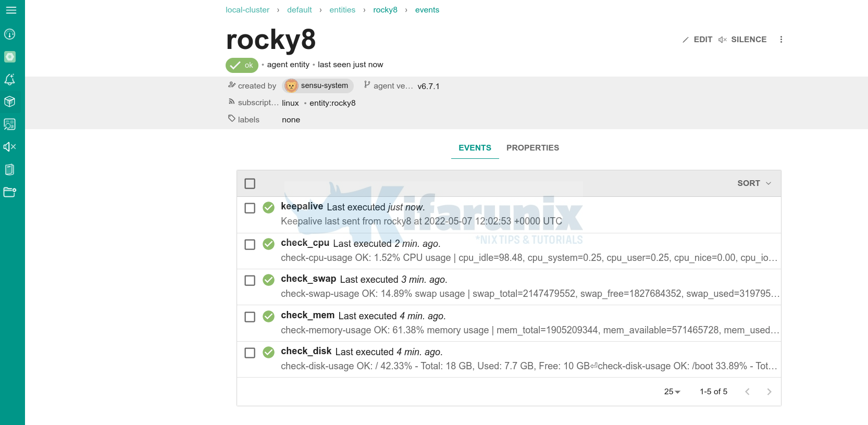Viewport: 868px width, 425px height.
Task: Click the pencil icon next to EDIT
Action: 686,40
